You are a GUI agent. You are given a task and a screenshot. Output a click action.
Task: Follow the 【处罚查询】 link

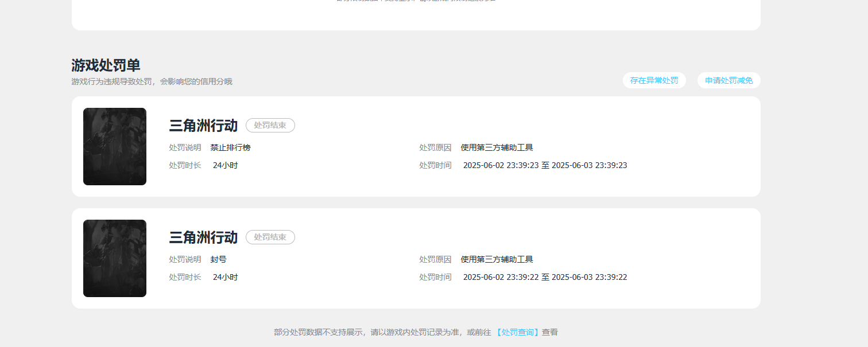tap(517, 332)
